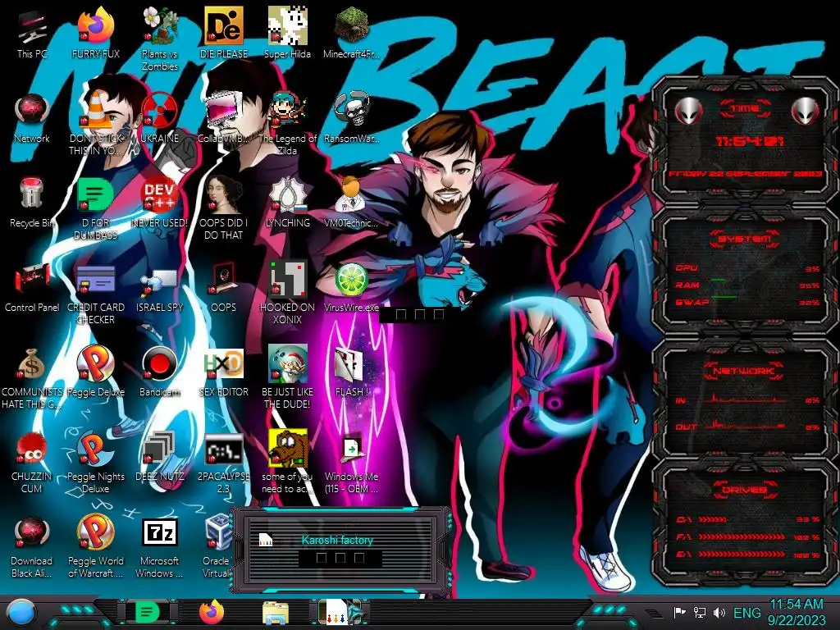This screenshot has height=630, width=840.
Task: Launch the FURRY FUX Firefox shortcut
Action: click(x=95, y=33)
